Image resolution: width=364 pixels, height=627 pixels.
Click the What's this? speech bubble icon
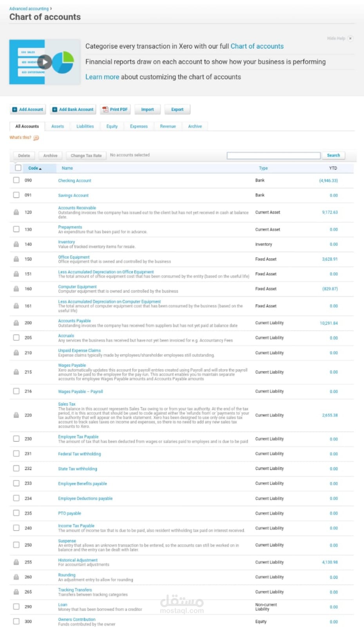[x=36, y=138]
